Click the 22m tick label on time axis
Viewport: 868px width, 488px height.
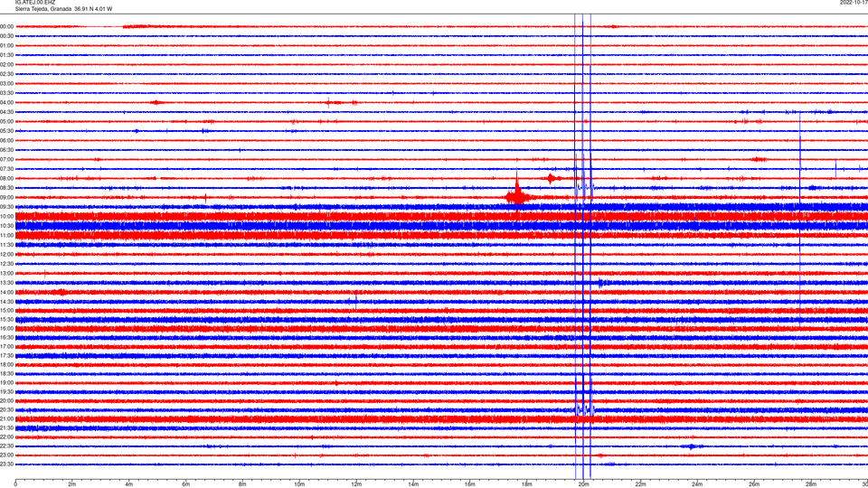tap(640, 484)
